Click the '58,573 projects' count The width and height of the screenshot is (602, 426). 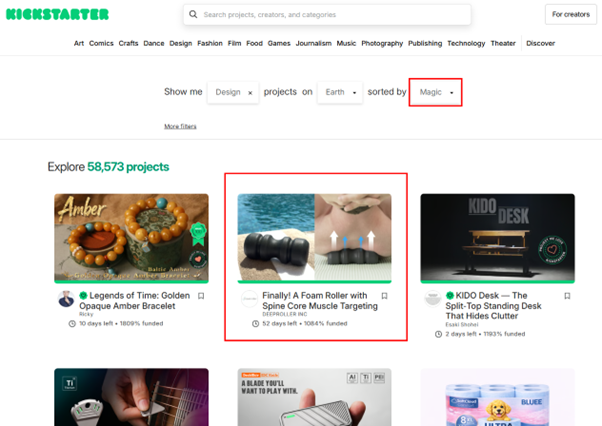[x=128, y=167]
